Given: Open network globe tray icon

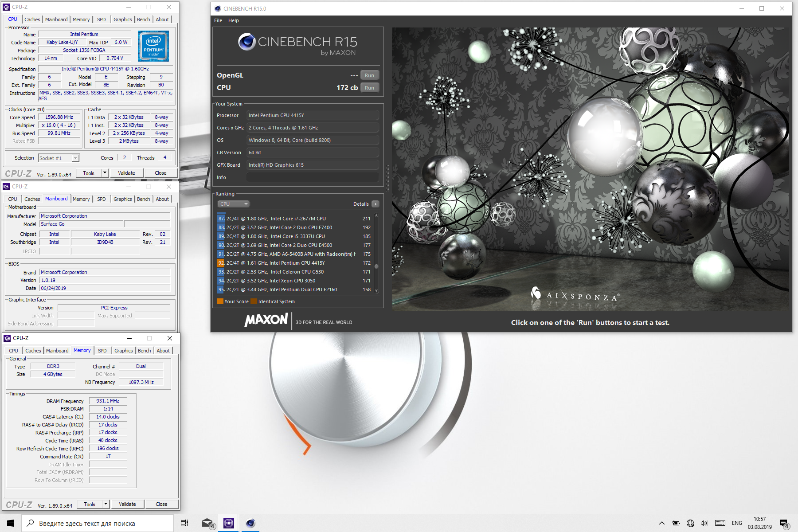Looking at the screenshot, I should point(690,523).
